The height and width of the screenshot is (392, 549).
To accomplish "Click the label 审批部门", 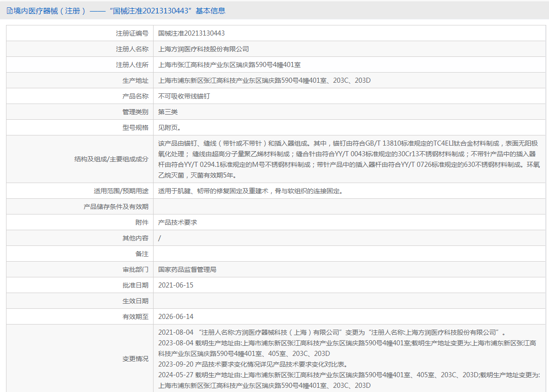I will pyautogui.click(x=136, y=270).
